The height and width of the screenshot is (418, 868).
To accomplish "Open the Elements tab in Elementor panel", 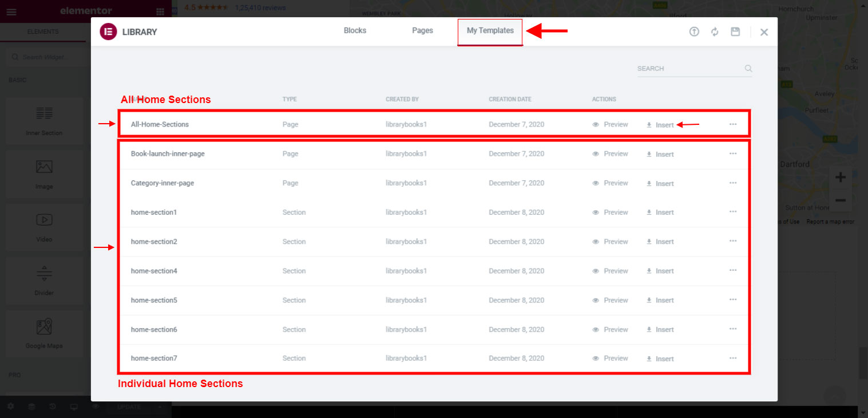I will (43, 32).
